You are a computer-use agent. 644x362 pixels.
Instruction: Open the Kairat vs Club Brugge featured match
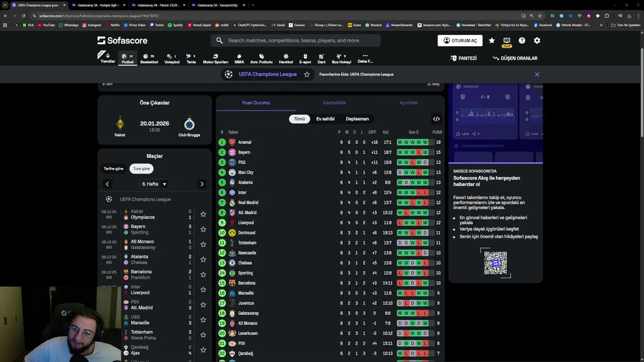pos(154,127)
